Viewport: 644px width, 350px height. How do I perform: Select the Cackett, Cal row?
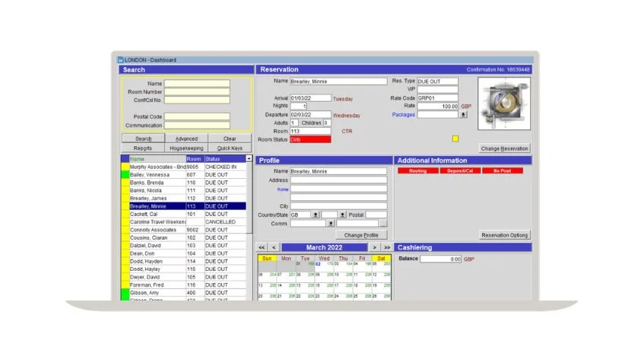click(183, 214)
